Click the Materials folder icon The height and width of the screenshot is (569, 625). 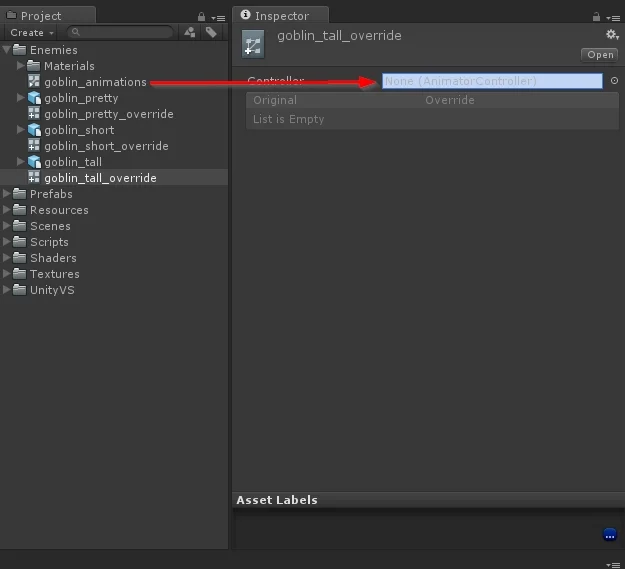coord(33,65)
